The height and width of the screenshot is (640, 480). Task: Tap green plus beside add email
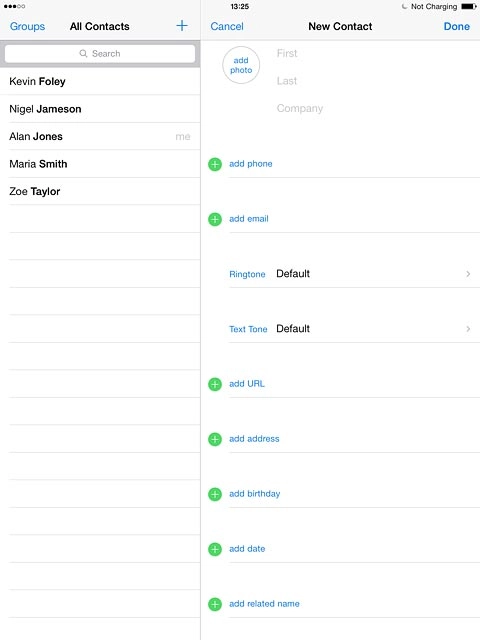(x=215, y=219)
